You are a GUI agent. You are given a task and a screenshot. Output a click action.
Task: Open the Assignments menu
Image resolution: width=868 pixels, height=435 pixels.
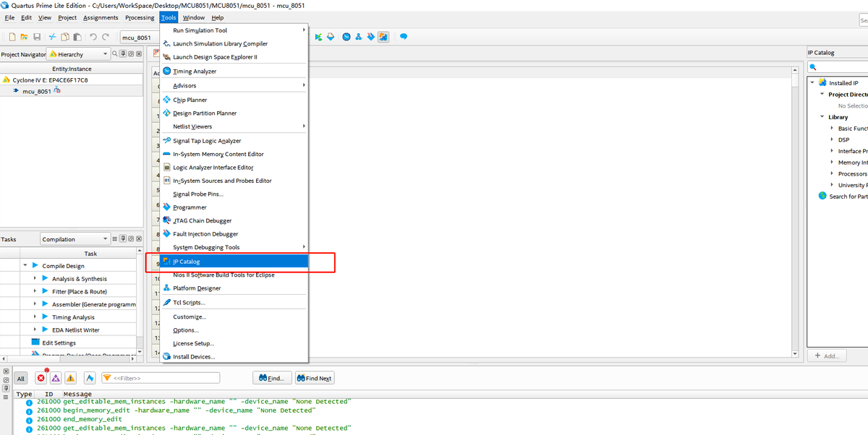click(101, 17)
